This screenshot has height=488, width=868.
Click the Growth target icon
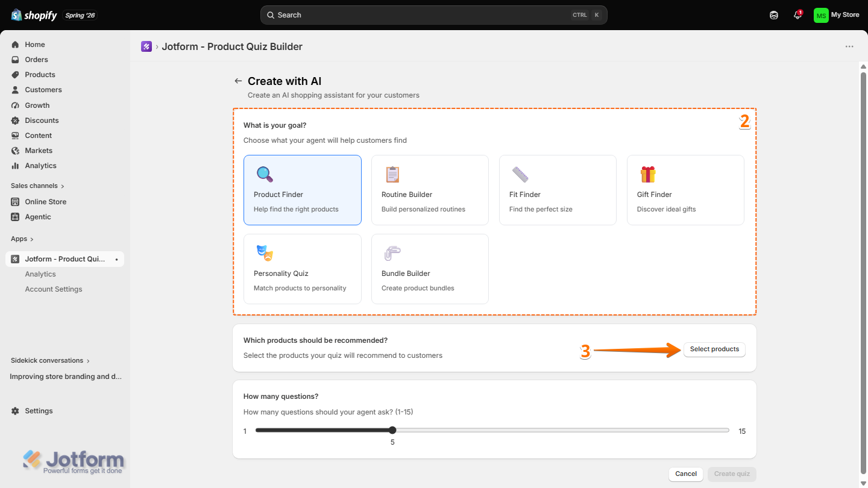[16, 105]
